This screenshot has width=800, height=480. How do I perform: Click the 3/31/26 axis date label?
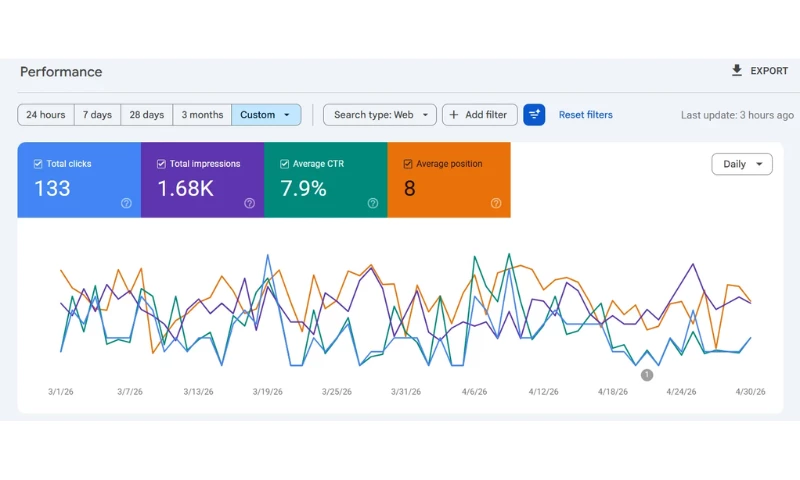click(x=406, y=392)
